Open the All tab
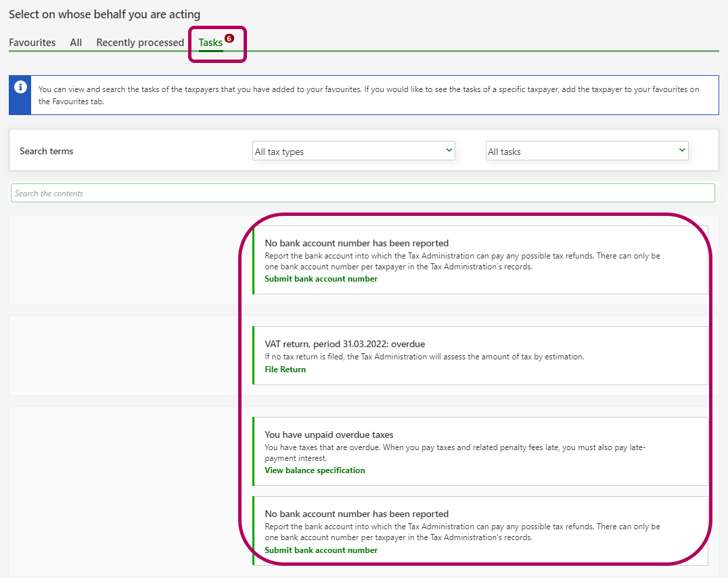The image size is (728, 578). point(76,43)
